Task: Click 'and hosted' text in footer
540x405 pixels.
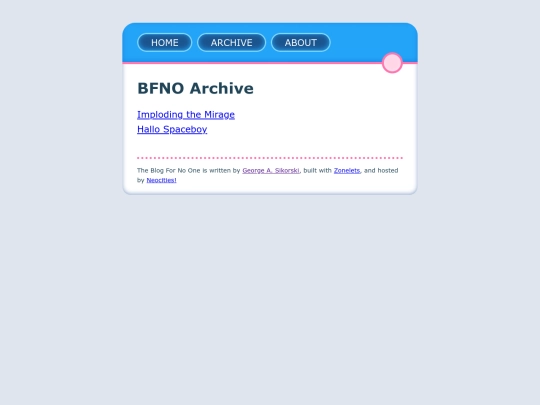Action: click(x=381, y=170)
